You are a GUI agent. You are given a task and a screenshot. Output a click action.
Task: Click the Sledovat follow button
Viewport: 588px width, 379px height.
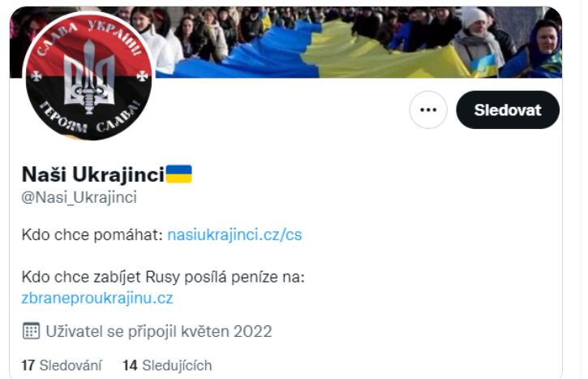pos(508,110)
